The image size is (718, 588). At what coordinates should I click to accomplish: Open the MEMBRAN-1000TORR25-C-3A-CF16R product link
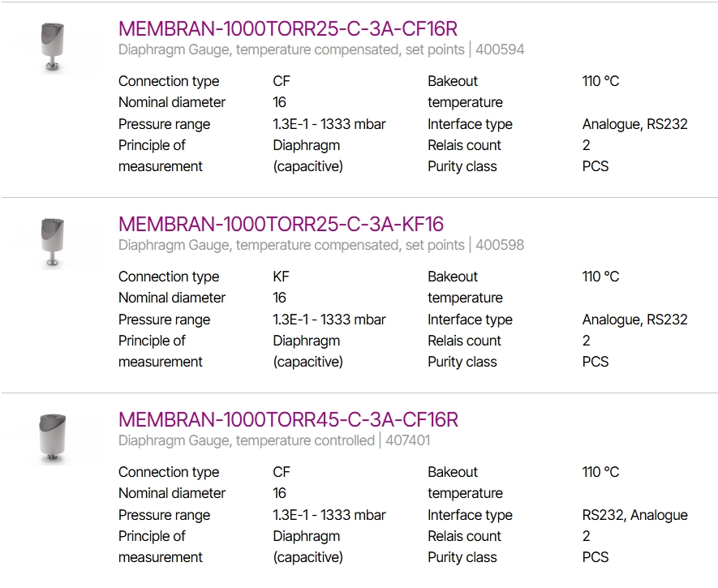pyautogui.click(x=287, y=28)
